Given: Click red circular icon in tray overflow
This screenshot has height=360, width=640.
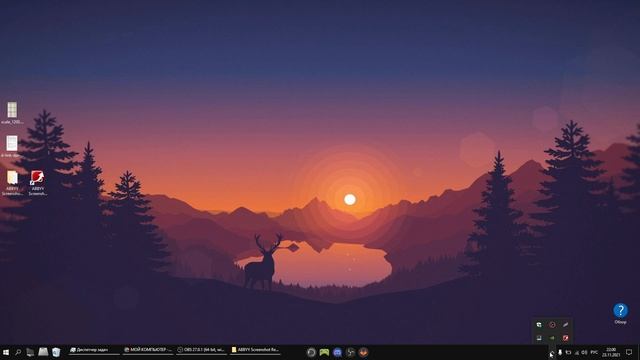Looking at the screenshot, I should click(x=552, y=325).
